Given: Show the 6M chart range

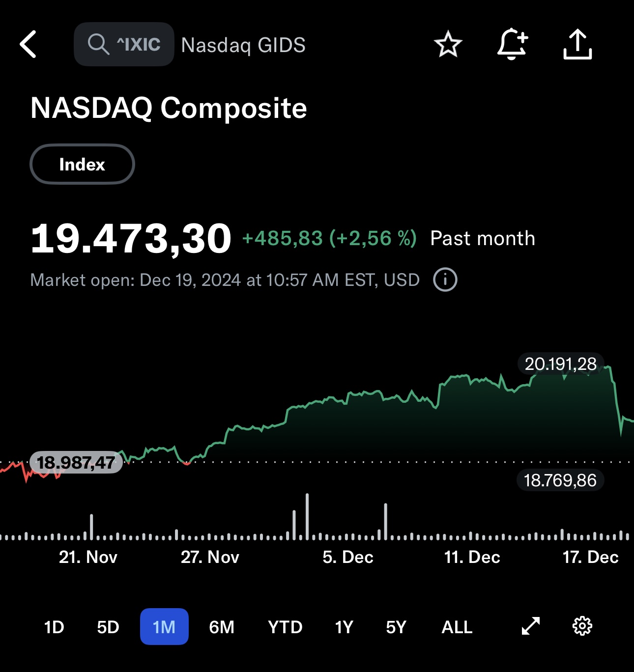Looking at the screenshot, I should (x=222, y=627).
